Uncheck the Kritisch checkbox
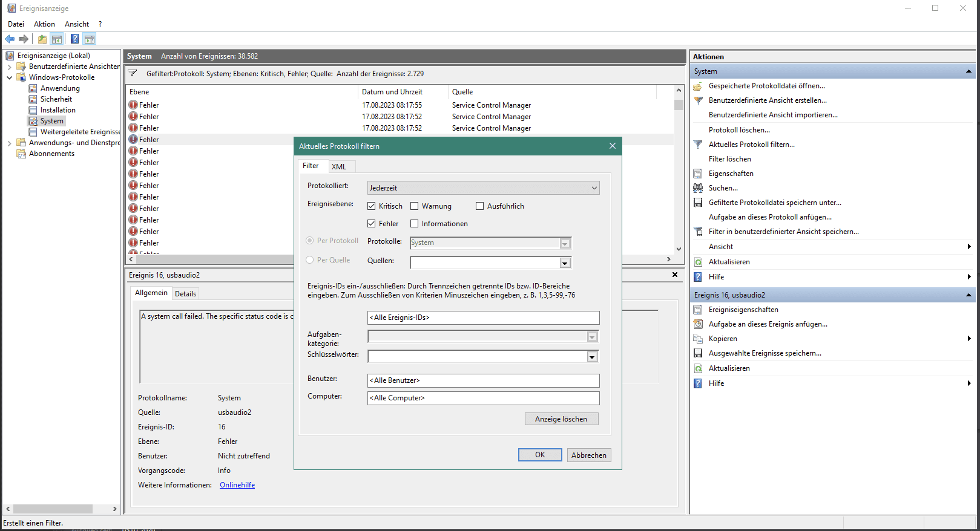980x531 pixels. point(372,206)
